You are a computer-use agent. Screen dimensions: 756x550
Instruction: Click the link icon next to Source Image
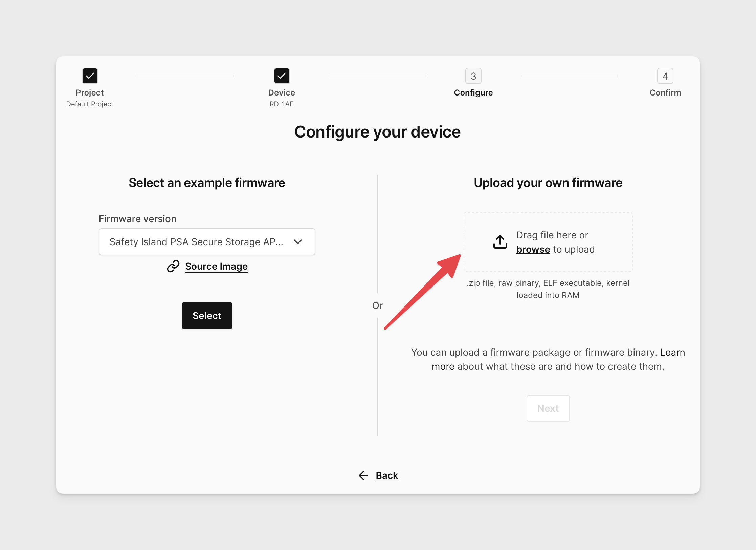[x=173, y=266]
